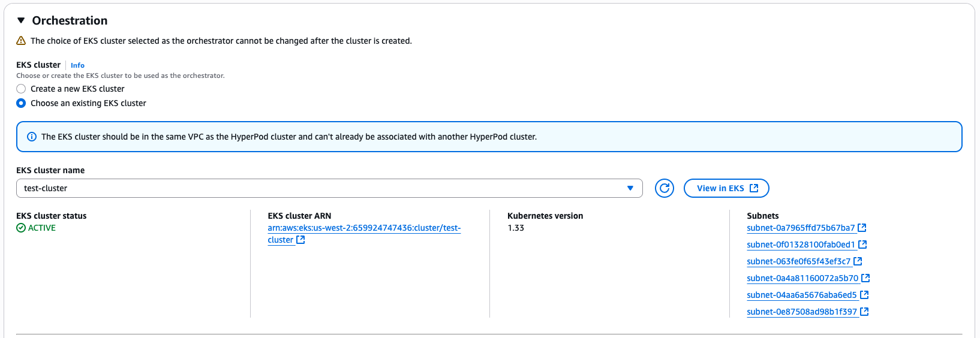Open the Info link next to EKS cluster
The width and height of the screenshot is (980, 338).
click(x=77, y=65)
